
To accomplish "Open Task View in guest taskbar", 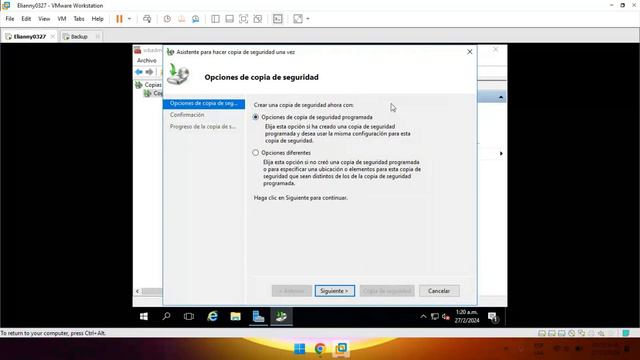I will pos(189,316).
